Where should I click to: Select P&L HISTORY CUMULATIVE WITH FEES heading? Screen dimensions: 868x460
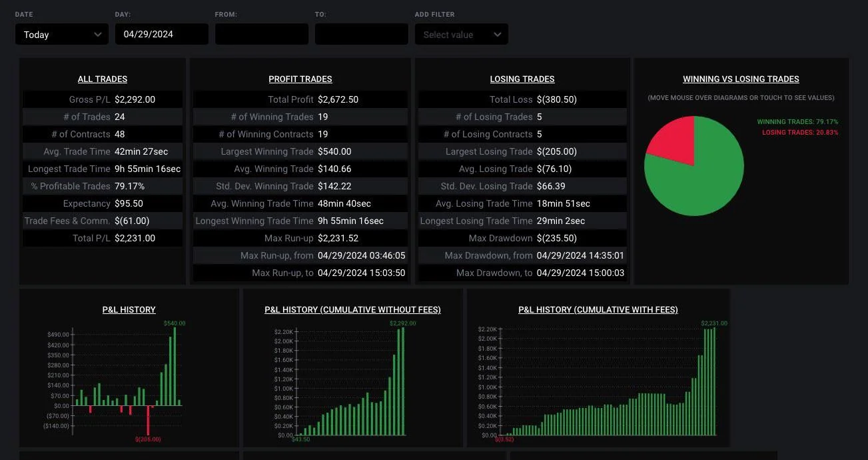pos(598,309)
